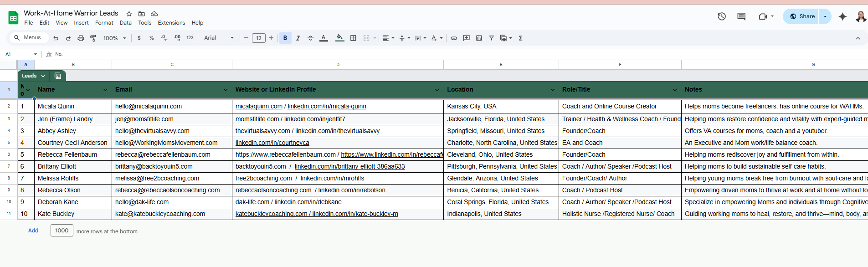Open the File menu
The width and height of the screenshot is (868, 267).
tap(29, 23)
